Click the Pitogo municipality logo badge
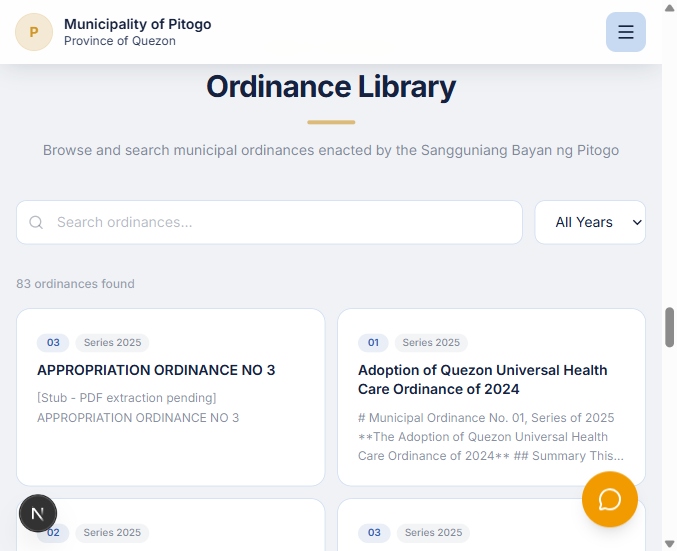This screenshot has width=677, height=551. click(34, 32)
